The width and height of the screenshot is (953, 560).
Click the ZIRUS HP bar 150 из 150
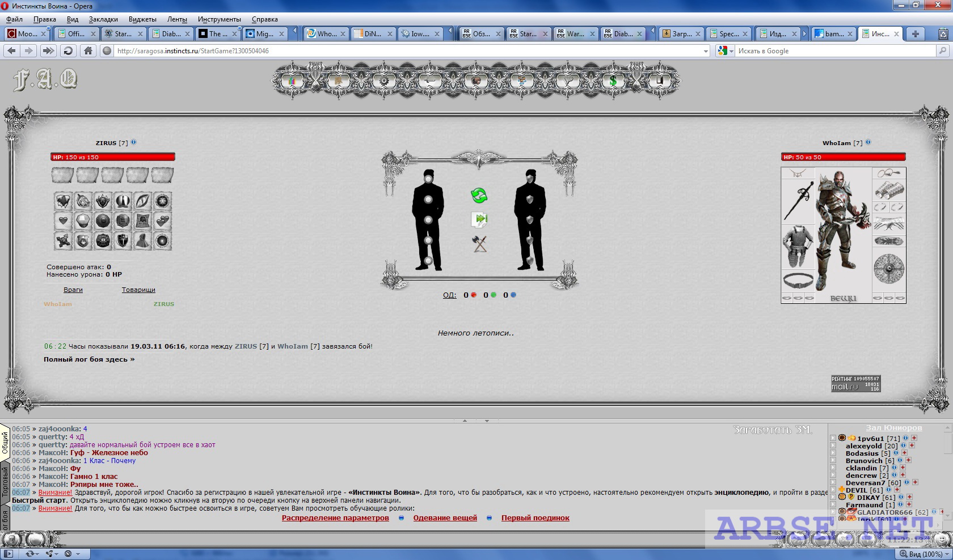pyautogui.click(x=113, y=157)
